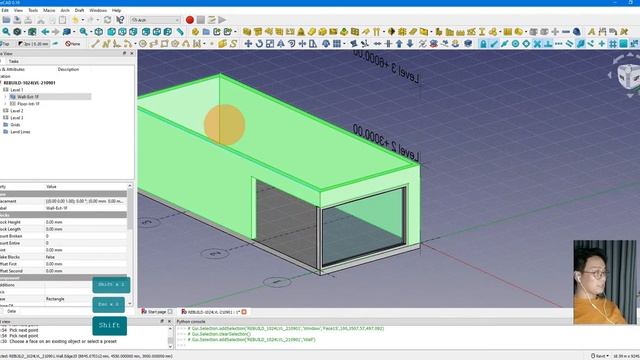640x360 pixels.
Task: Open the zoom tool dropdown arrow
Action: 90,31
